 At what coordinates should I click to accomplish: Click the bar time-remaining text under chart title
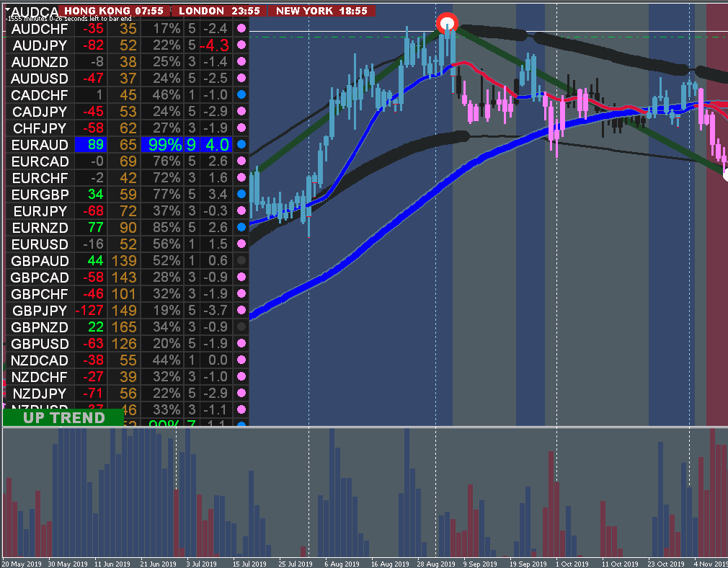point(69,19)
